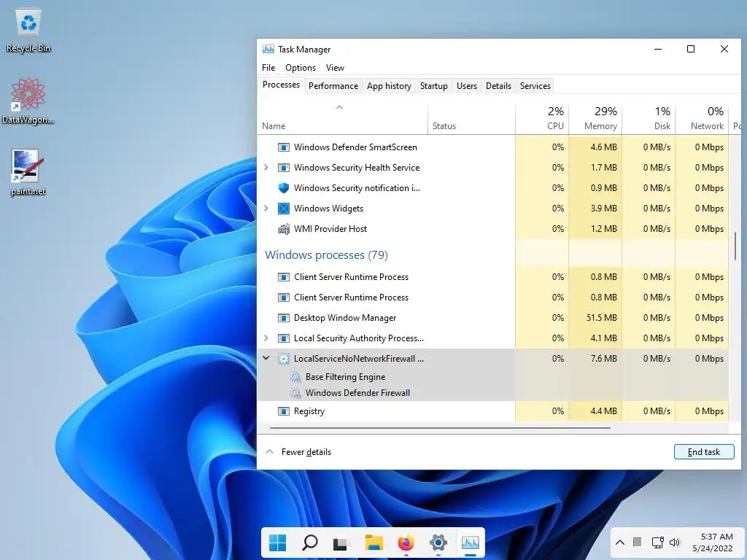Select the paint.net desktop shortcut
The width and height of the screenshot is (747, 560).
28,172
